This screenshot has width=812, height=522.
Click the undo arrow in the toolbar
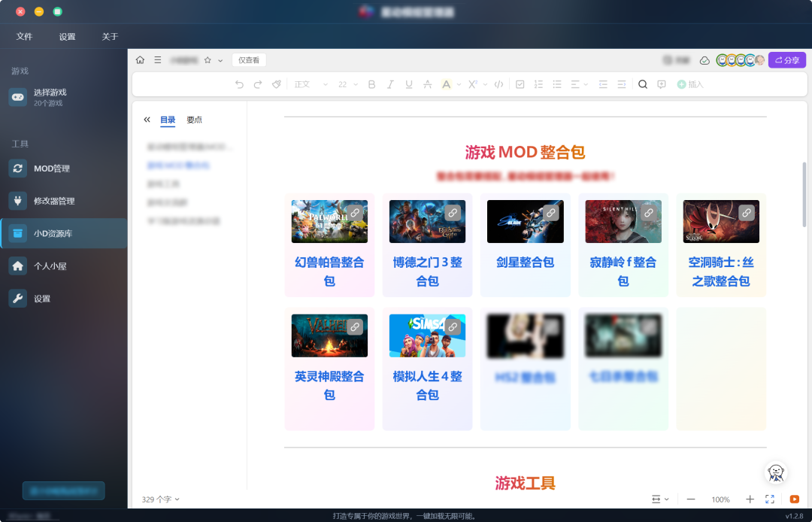point(239,84)
